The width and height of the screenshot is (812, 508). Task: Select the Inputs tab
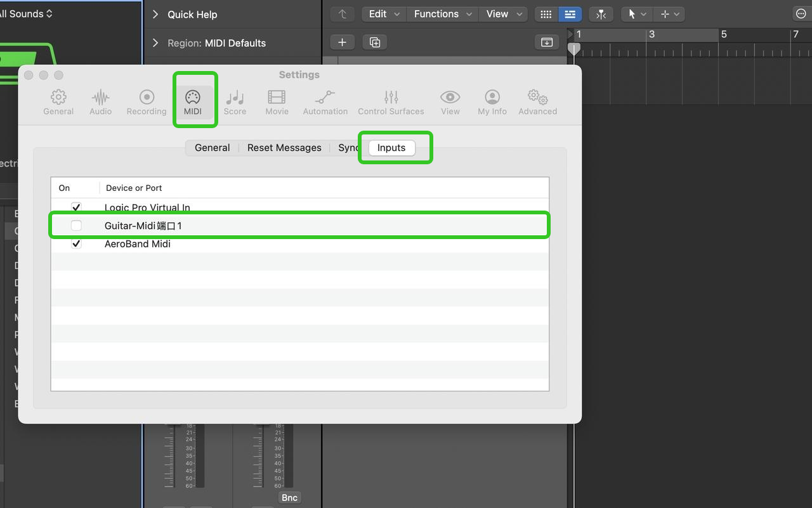(x=391, y=148)
